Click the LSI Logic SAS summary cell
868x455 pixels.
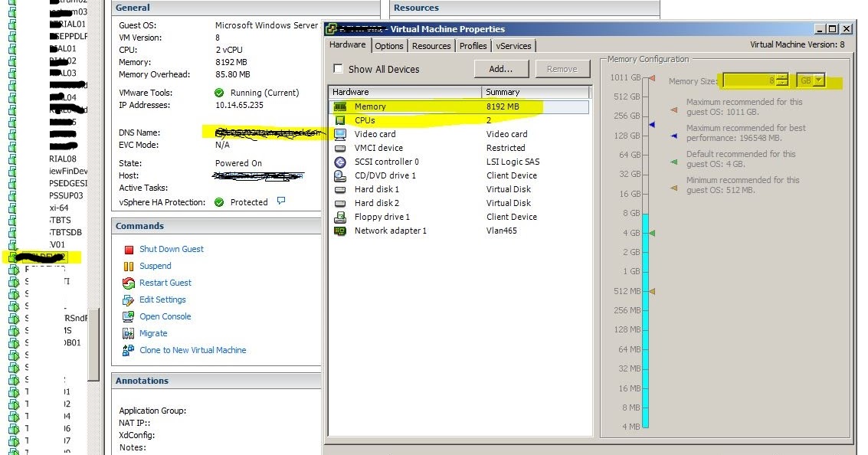point(513,162)
